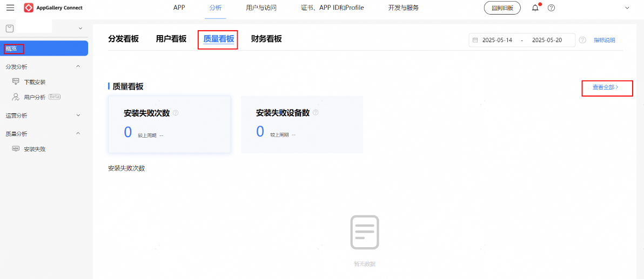Open the account dropdown at top right
644x279 pixels.
[627, 8]
